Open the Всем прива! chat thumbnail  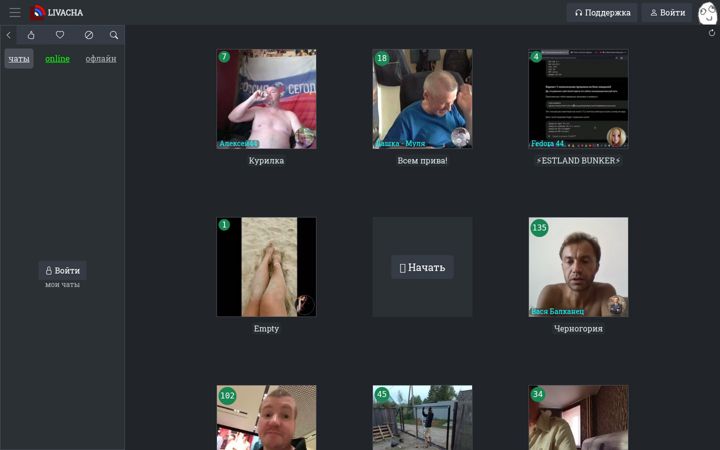click(x=422, y=99)
